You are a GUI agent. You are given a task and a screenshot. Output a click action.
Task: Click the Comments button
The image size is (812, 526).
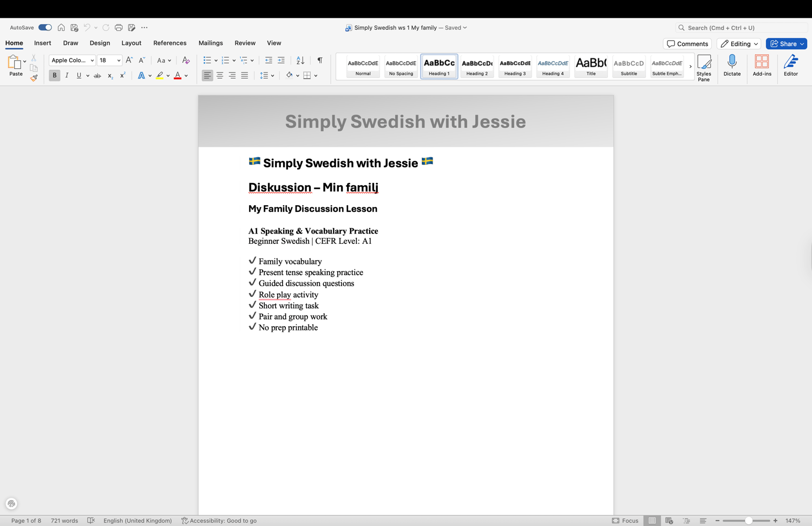click(x=687, y=44)
